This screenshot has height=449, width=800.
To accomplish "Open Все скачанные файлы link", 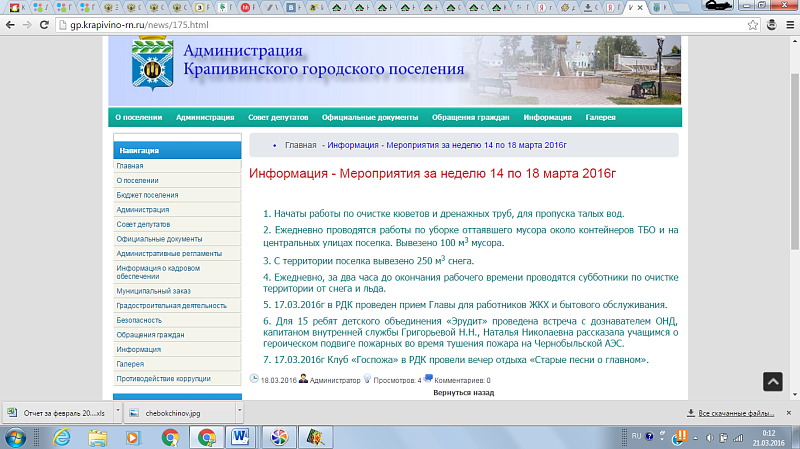I will point(736,413).
